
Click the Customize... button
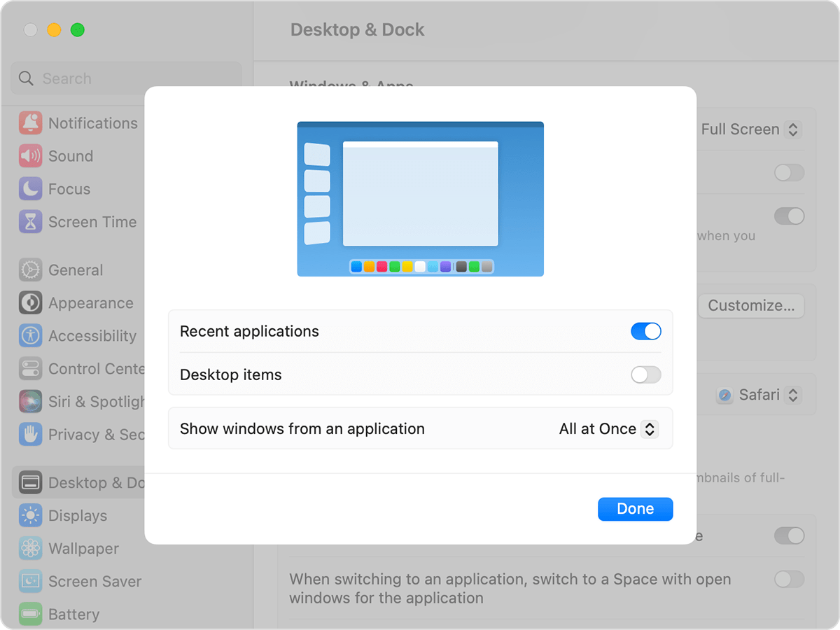(x=751, y=306)
